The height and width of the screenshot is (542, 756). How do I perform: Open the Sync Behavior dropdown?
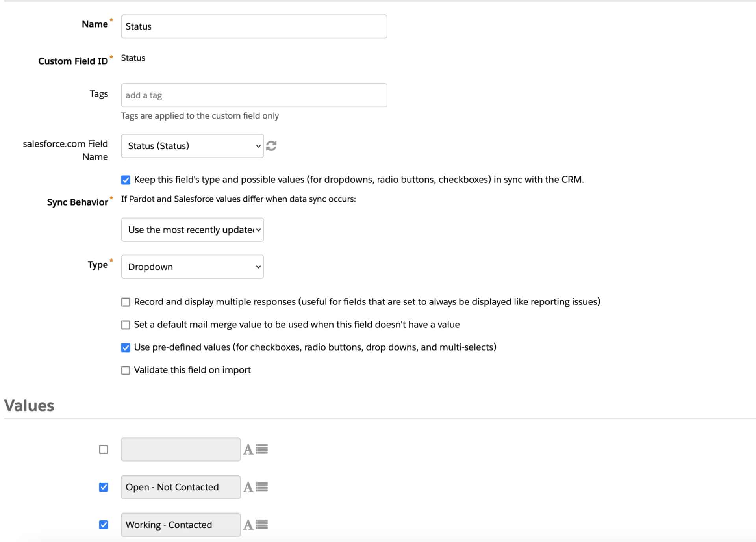coord(192,230)
